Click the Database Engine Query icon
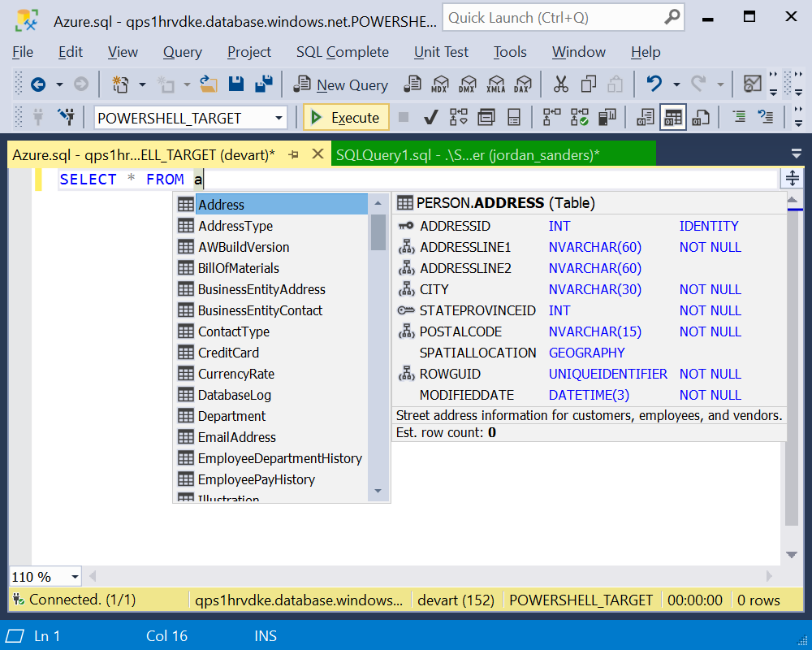812x650 pixels. click(412, 84)
